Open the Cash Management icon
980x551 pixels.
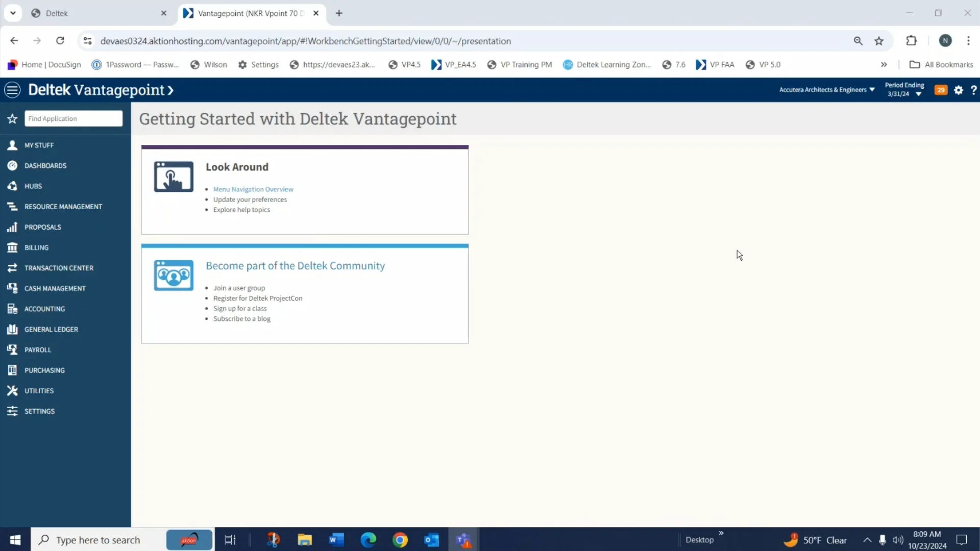[x=12, y=288]
